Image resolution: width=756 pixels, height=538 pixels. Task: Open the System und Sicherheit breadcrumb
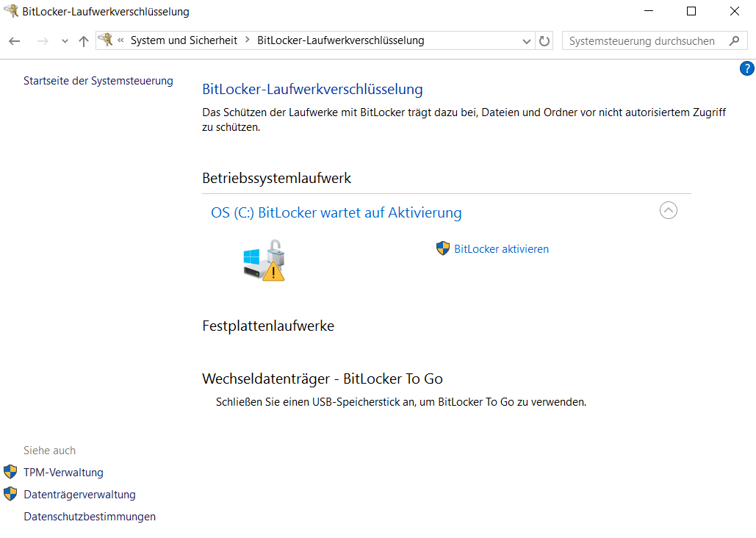click(x=184, y=40)
